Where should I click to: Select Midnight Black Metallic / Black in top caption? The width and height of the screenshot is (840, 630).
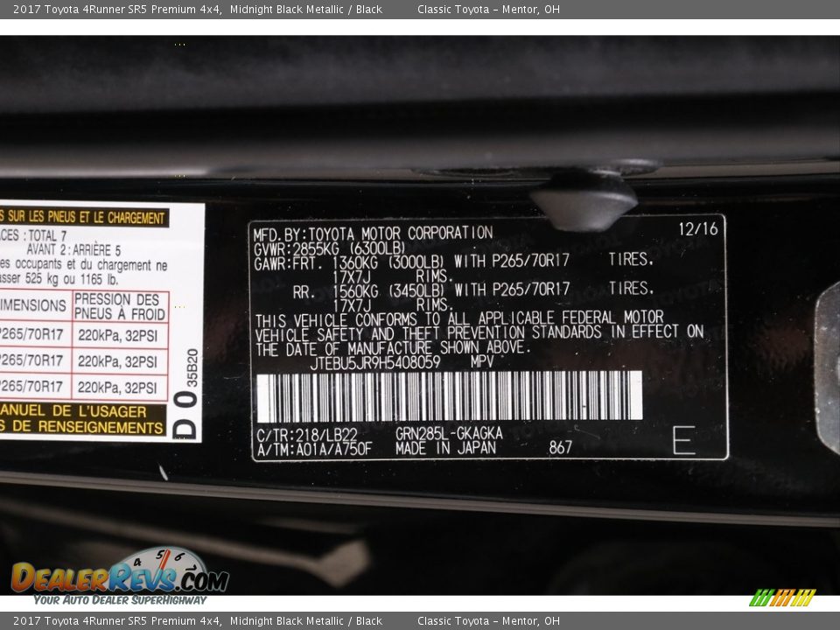click(x=306, y=9)
